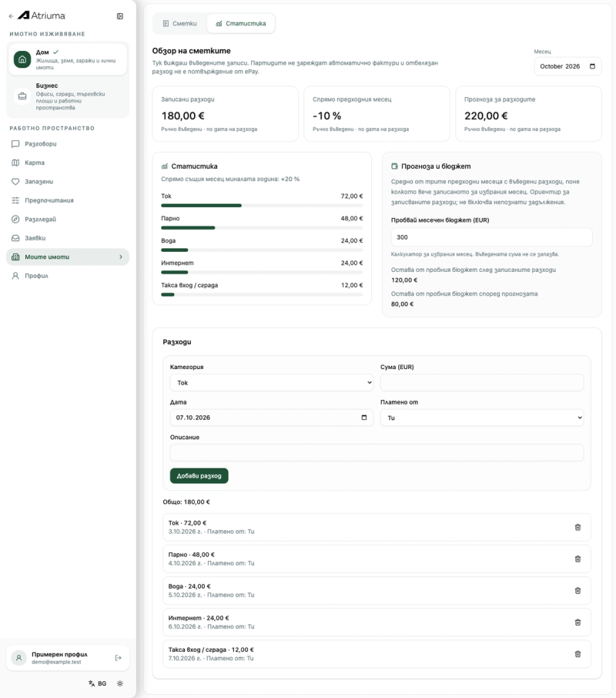Collapse the sidebar panel icon

pos(120,16)
